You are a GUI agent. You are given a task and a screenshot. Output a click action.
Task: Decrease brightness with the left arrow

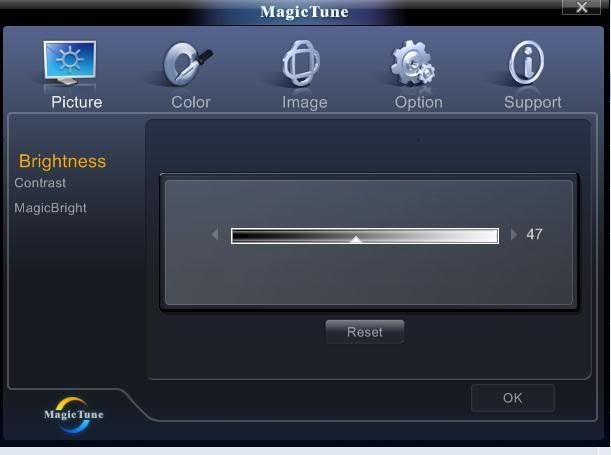click(215, 235)
